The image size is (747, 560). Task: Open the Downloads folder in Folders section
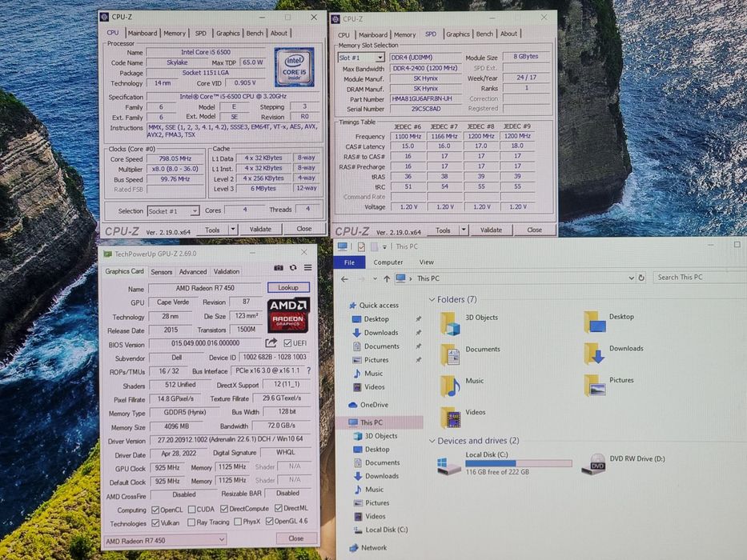pyautogui.click(x=595, y=354)
